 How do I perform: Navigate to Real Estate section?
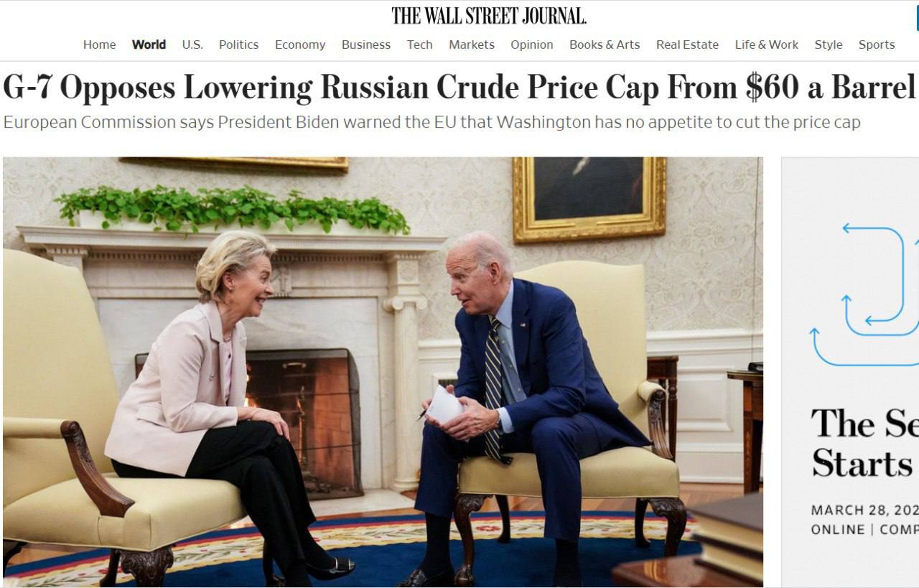687,45
